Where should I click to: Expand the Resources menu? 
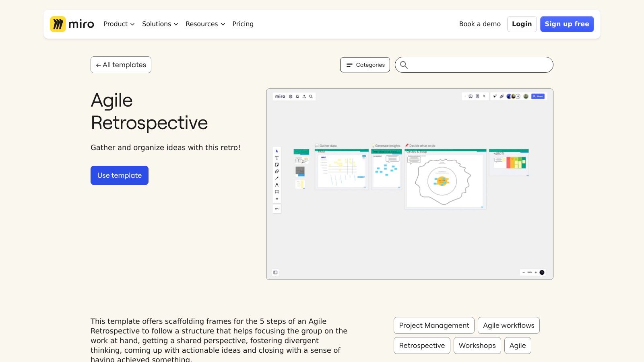[x=205, y=24]
